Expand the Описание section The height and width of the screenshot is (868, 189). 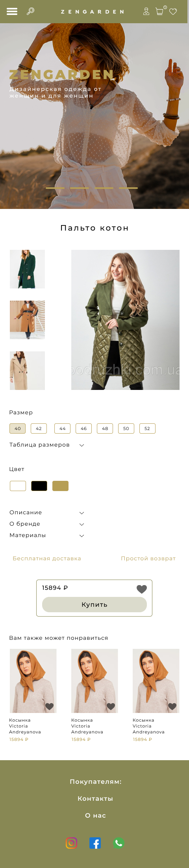tap(47, 512)
